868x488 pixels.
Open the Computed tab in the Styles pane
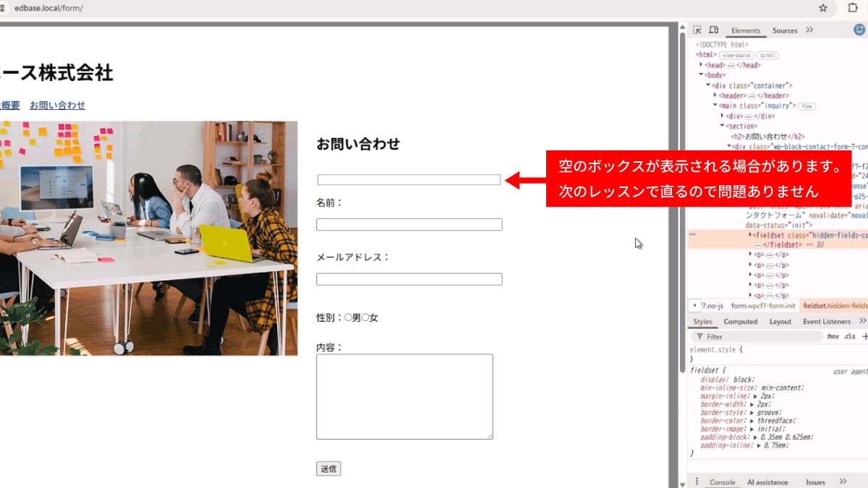point(740,321)
